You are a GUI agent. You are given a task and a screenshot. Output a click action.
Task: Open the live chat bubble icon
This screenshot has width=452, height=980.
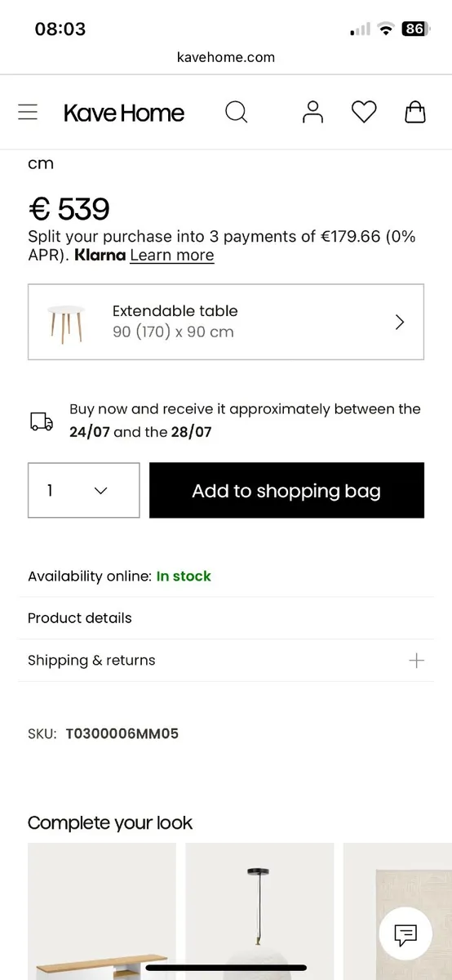point(405,933)
